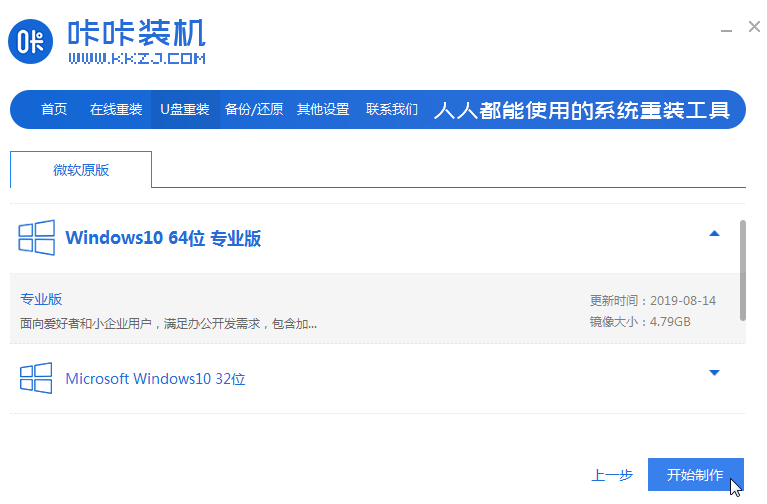Click the www.kkzj.com website text

(136, 59)
